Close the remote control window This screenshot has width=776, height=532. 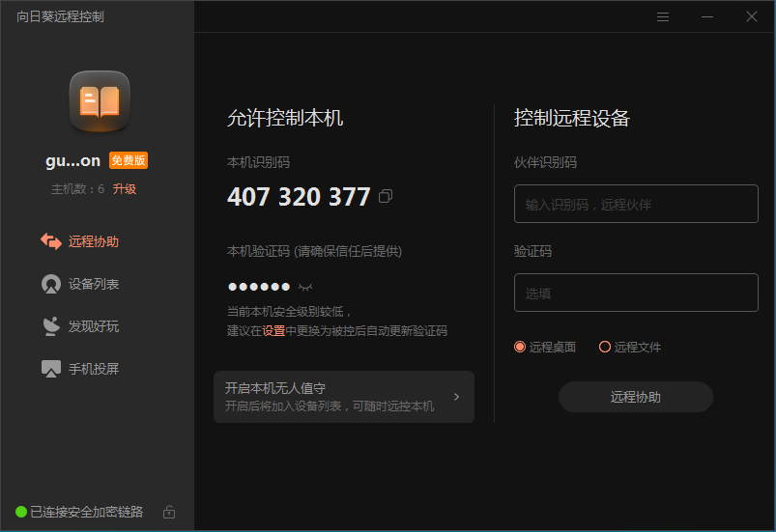pyautogui.click(x=751, y=16)
